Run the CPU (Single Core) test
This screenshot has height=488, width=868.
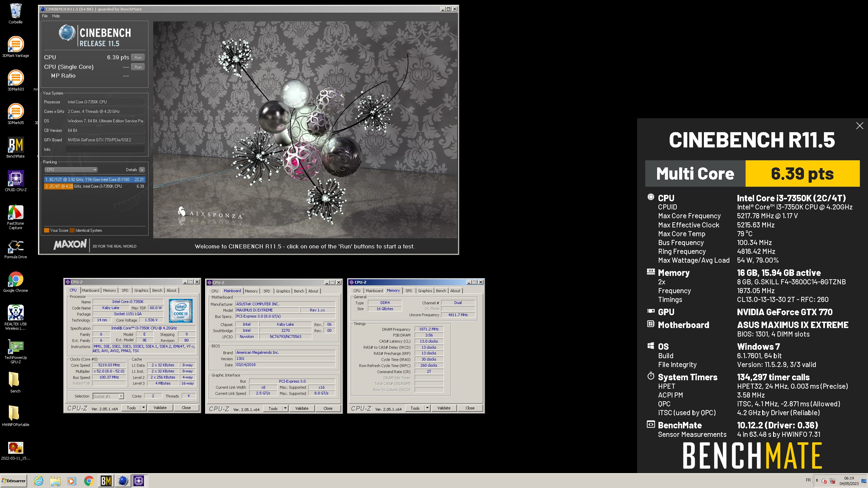pyautogui.click(x=138, y=67)
